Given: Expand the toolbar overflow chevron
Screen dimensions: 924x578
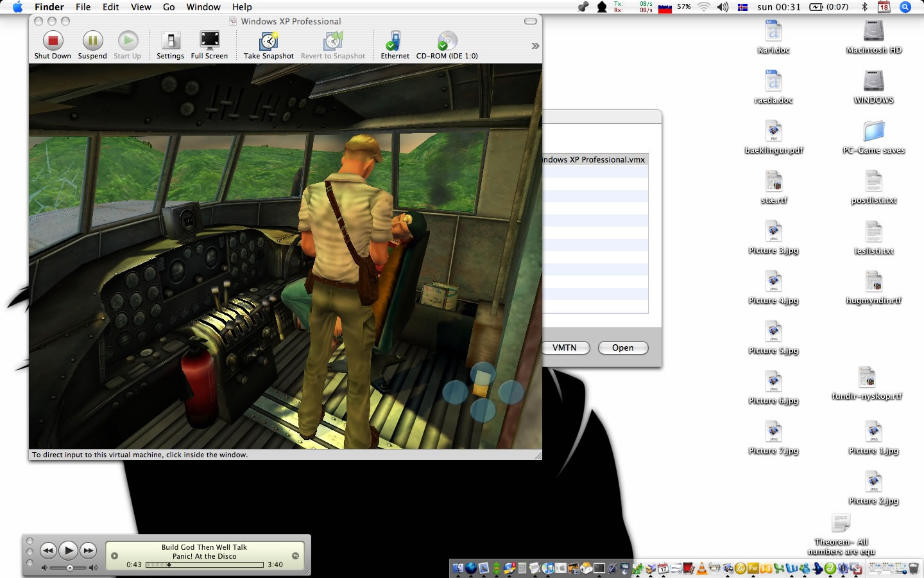Looking at the screenshot, I should 535,46.
